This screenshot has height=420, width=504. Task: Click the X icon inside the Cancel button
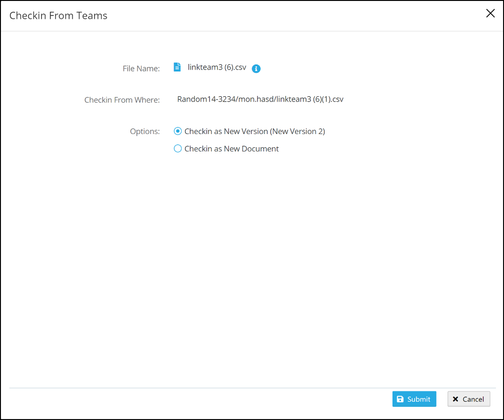[x=456, y=399]
